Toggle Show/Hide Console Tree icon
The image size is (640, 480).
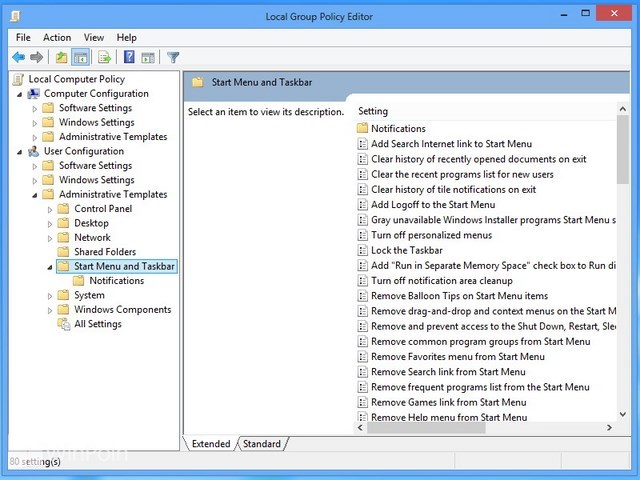[80, 57]
